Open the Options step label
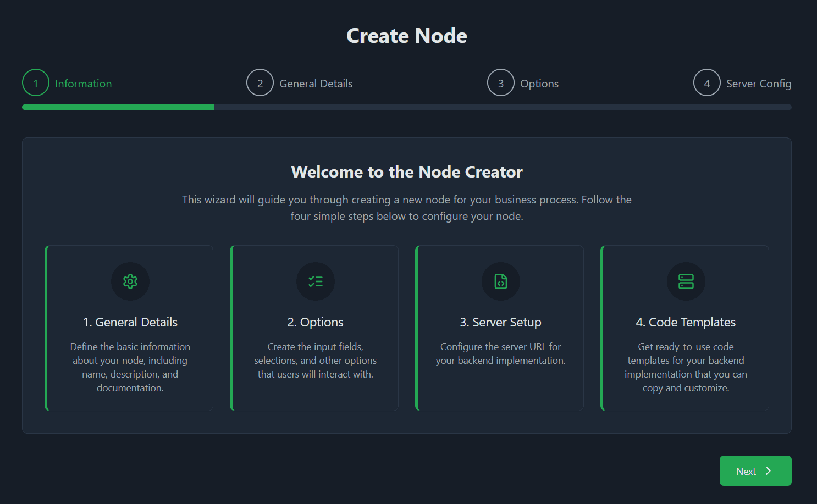The image size is (817, 504). 539,84
